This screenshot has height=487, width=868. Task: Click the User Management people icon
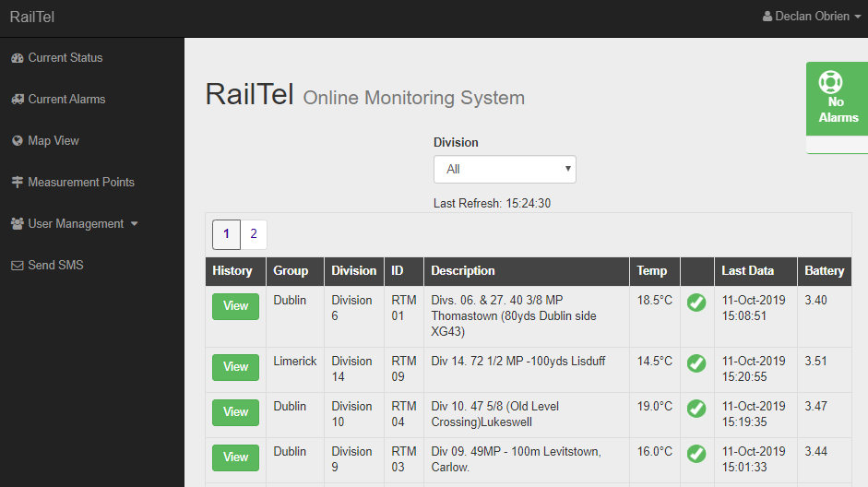17,224
